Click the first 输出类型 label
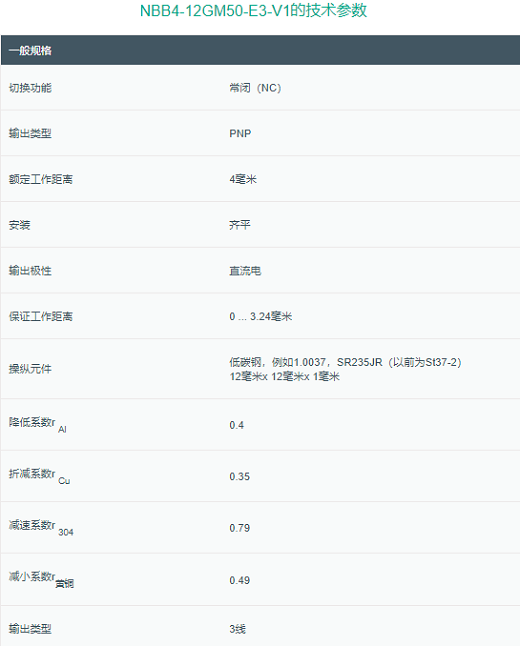520x646 pixels. click(30, 133)
